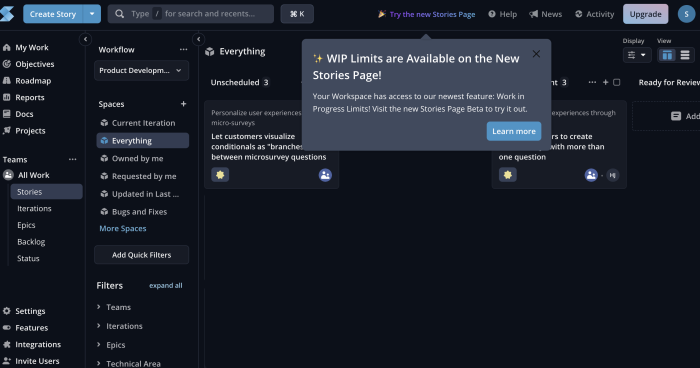Toggle the column select checkbox
700x368 pixels.
(617, 82)
